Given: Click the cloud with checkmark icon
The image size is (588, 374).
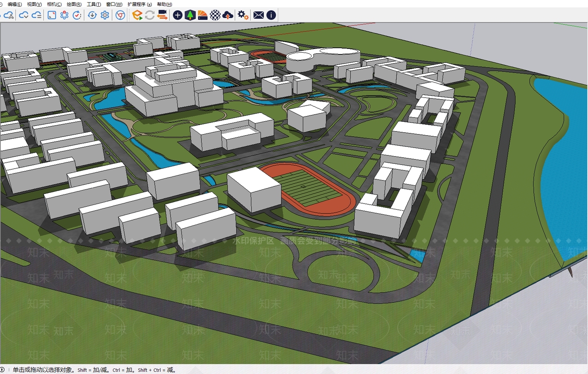Looking at the screenshot, I should click(24, 15).
